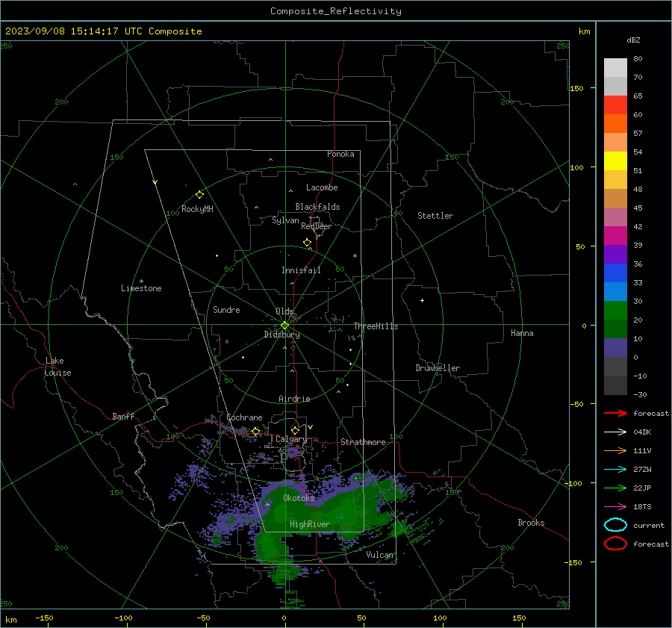The height and width of the screenshot is (628, 672).
Task: Click the Hanna town label
Action: 522,333
